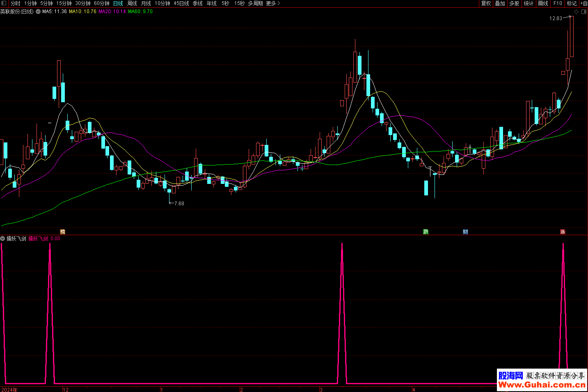Click the month 3 timeline marker

[321, 390]
